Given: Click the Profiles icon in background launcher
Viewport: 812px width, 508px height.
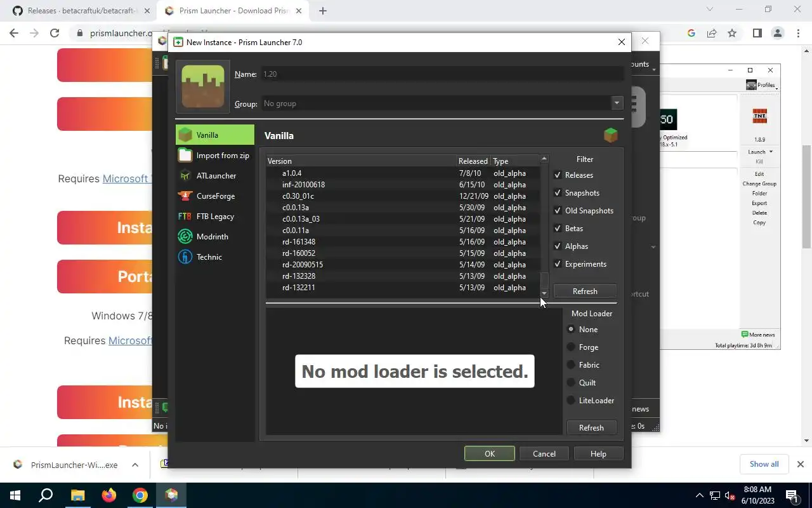Looking at the screenshot, I should (x=752, y=84).
